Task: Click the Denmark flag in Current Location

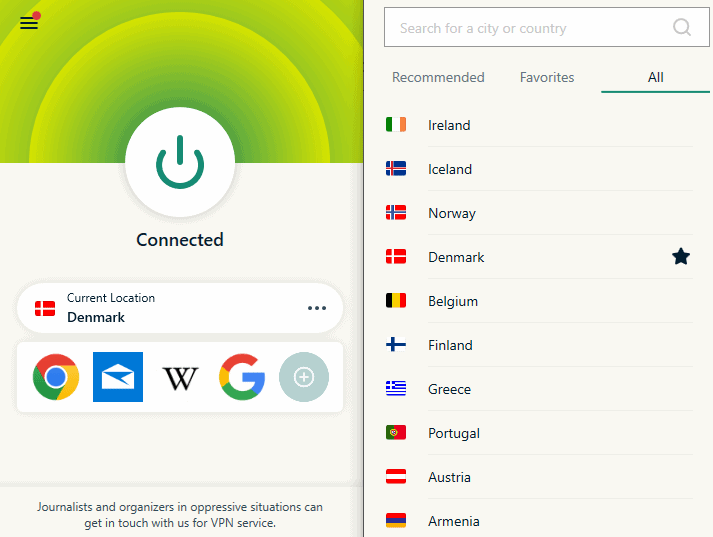Action: pos(45,308)
